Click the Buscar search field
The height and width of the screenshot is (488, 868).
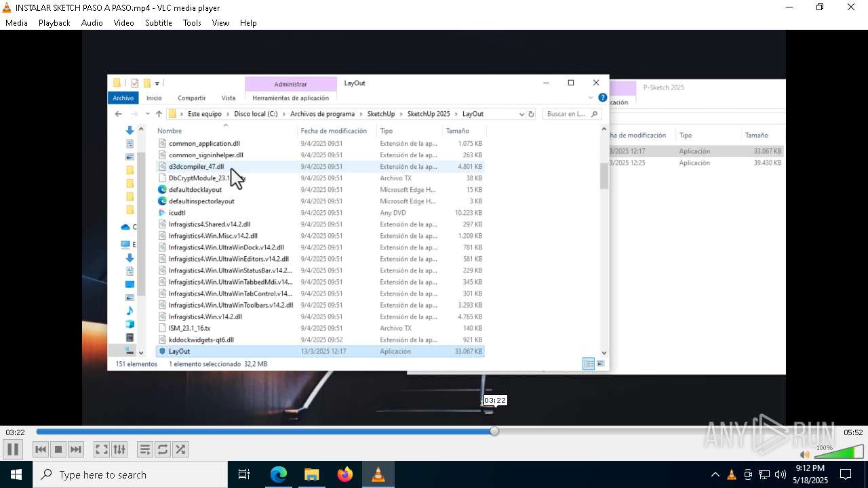pyautogui.click(x=573, y=114)
